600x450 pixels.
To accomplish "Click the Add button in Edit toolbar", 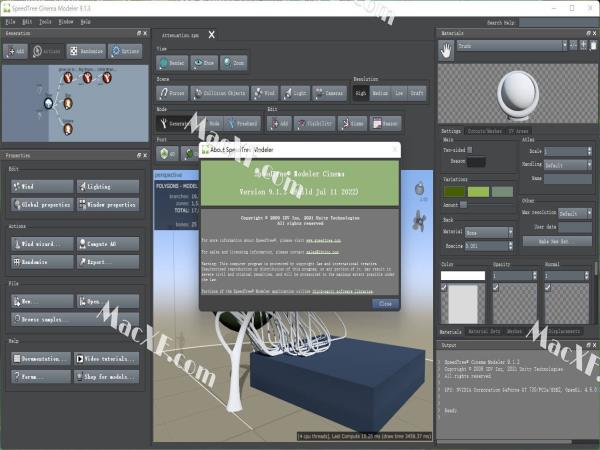I will click(279, 124).
